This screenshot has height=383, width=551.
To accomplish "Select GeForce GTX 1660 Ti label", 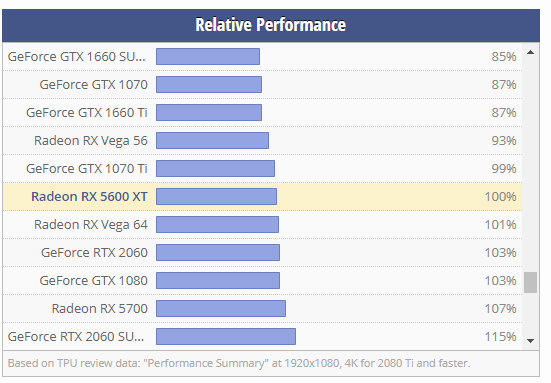I will [87, 113].
